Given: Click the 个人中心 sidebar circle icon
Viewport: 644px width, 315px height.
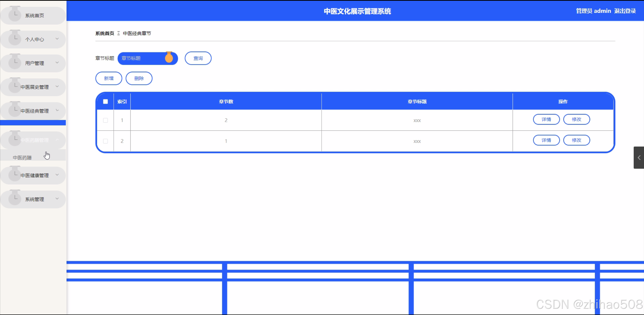Looking at the screenshot, I should tap(15, 39).
